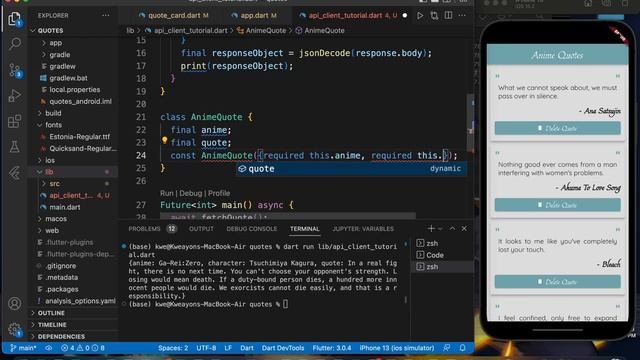Delete the Ana Satsujin quote in simulator
This screenshot has width=640, height=360.
click(x=558, y=128)
